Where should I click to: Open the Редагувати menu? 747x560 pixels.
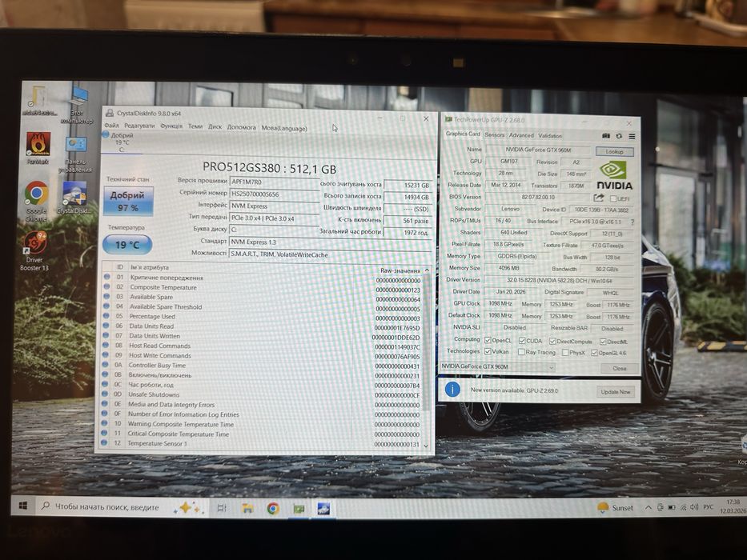click(x=139, y=126)
